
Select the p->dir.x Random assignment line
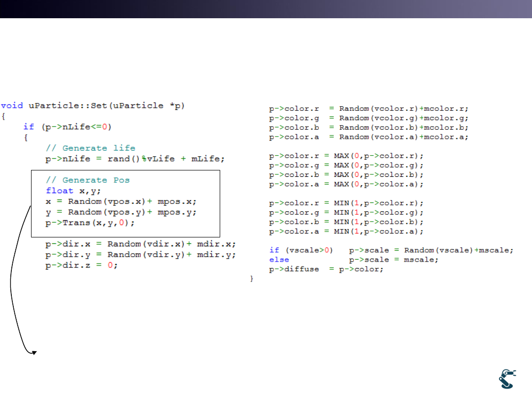click(140, 244)
